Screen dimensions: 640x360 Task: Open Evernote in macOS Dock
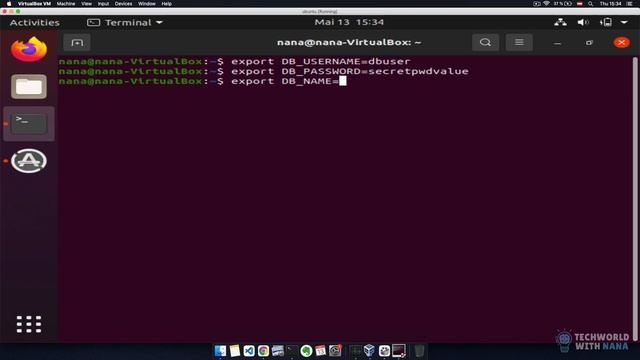coord(306,351)
